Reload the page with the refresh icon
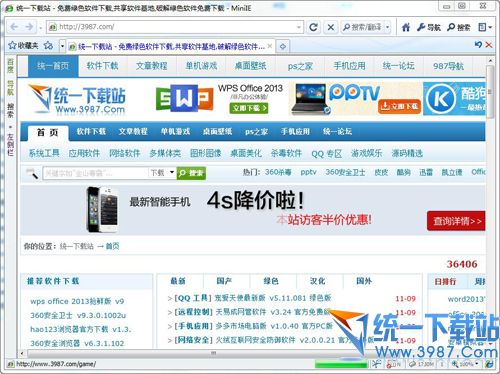 pyautogui.click(x=313, y=27)
